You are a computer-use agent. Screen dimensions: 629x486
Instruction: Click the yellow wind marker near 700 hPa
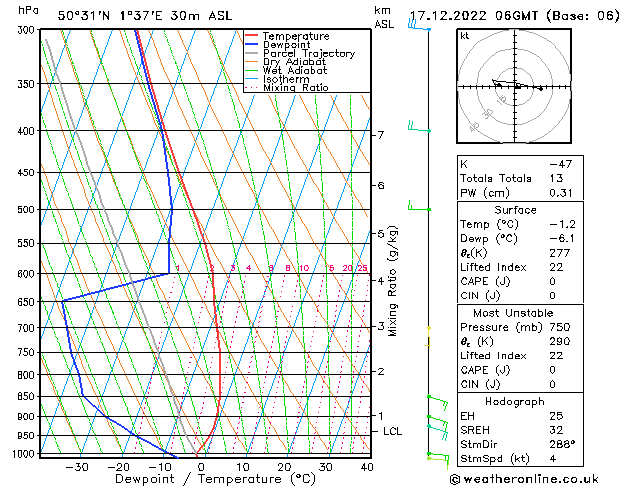coord(428,337)
